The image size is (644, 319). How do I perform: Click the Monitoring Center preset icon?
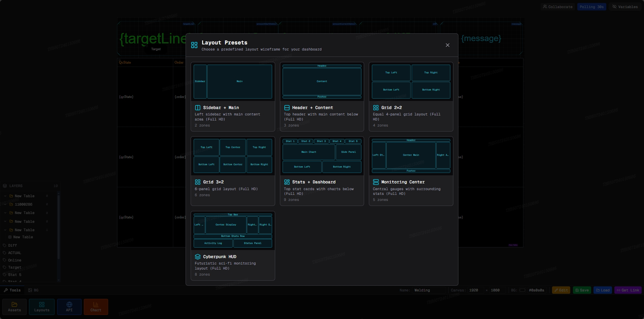(x=376, y=182)
